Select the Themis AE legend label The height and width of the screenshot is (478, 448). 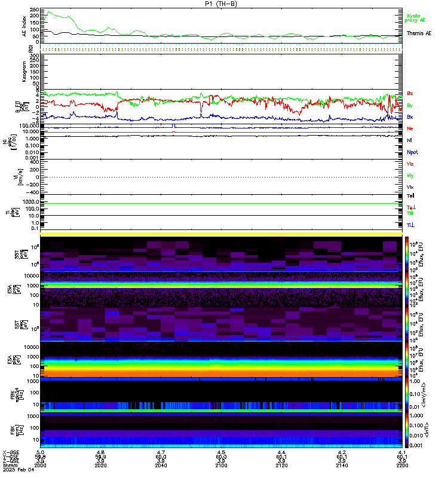coord(419,33)
